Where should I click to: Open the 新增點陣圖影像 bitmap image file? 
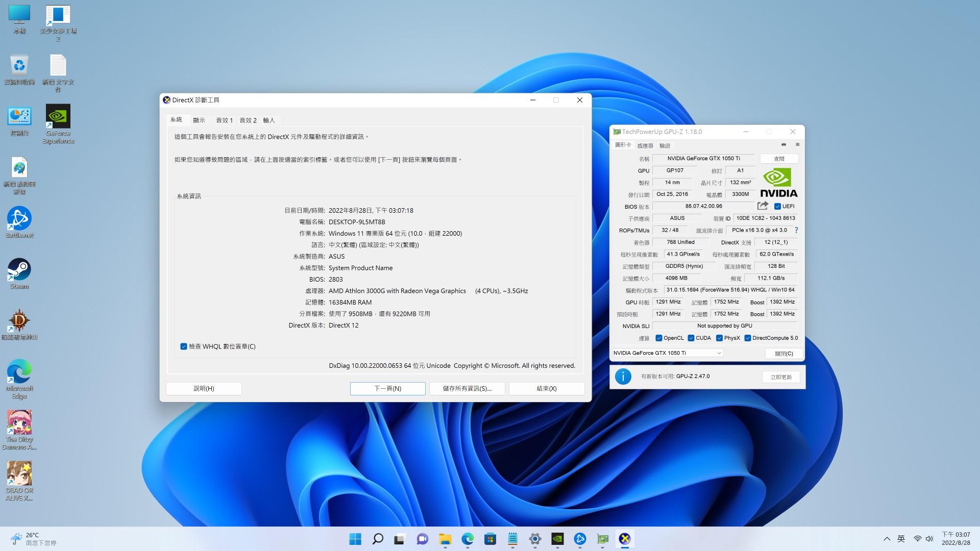tap(19, 176)
